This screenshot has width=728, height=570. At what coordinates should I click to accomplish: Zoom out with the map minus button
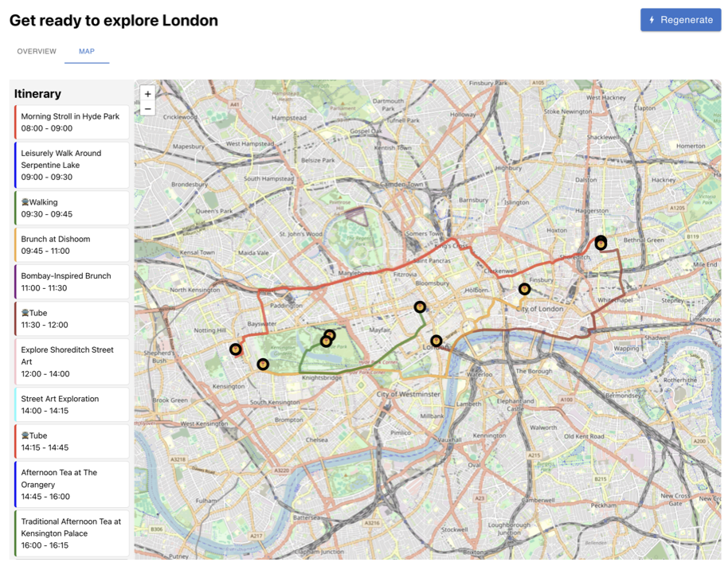(x=147, y=108)
